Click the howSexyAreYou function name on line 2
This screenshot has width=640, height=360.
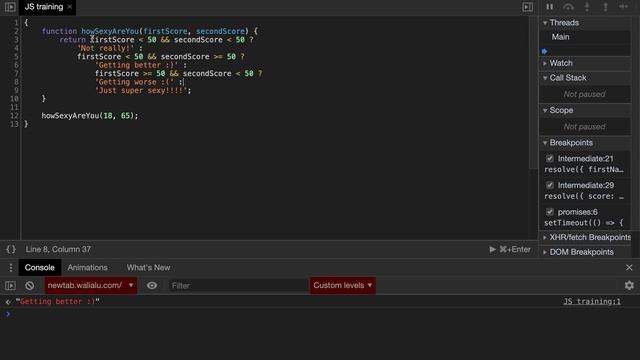[x=110, y=31]
